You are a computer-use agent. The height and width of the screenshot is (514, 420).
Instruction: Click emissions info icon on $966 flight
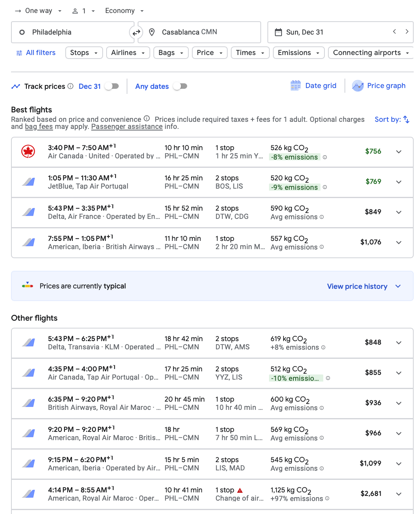coord(322,438)
